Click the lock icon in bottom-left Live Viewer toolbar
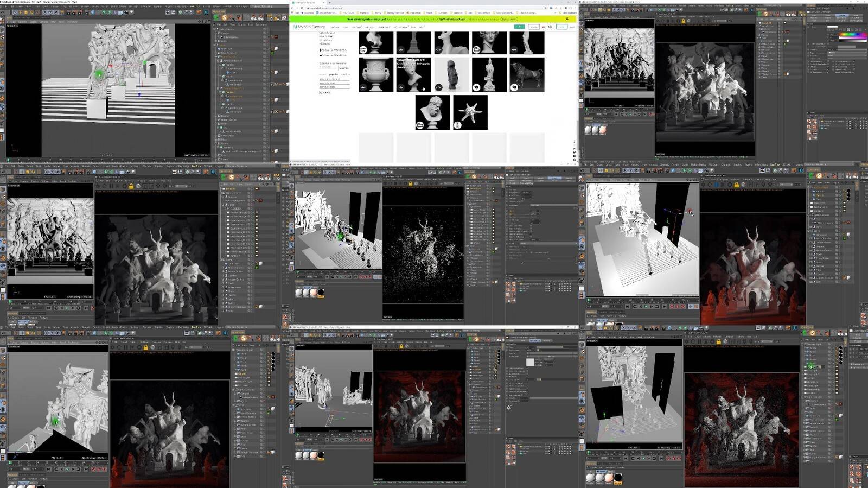Viewport: 868px width, 488px height. (145, 347)
